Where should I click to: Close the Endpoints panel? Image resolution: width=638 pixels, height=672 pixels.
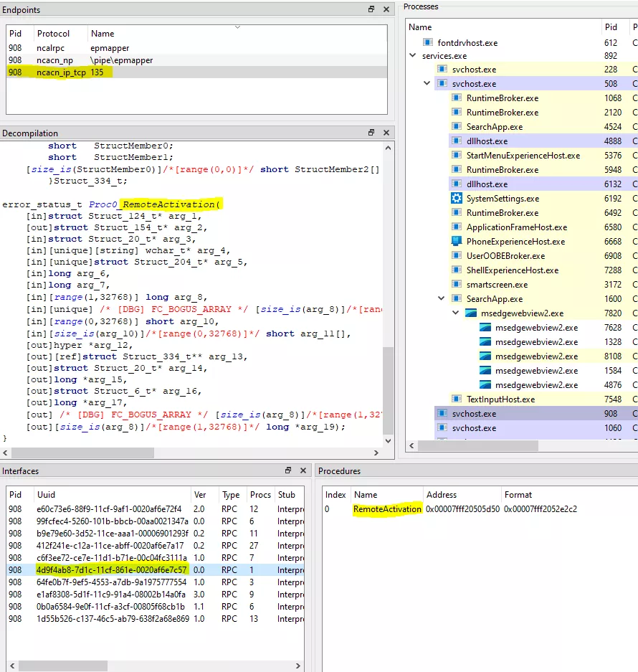pos(386,9)
